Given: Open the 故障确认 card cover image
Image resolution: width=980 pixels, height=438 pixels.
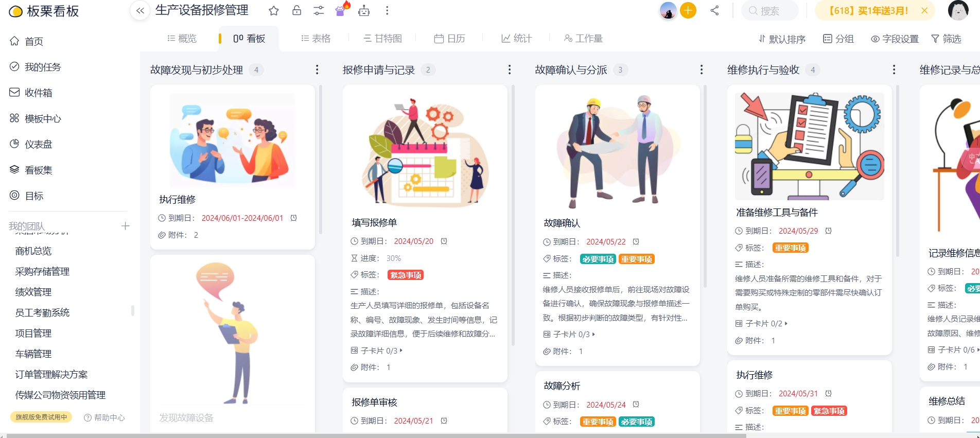Looking at the screenshot, I should click(617, 152).
